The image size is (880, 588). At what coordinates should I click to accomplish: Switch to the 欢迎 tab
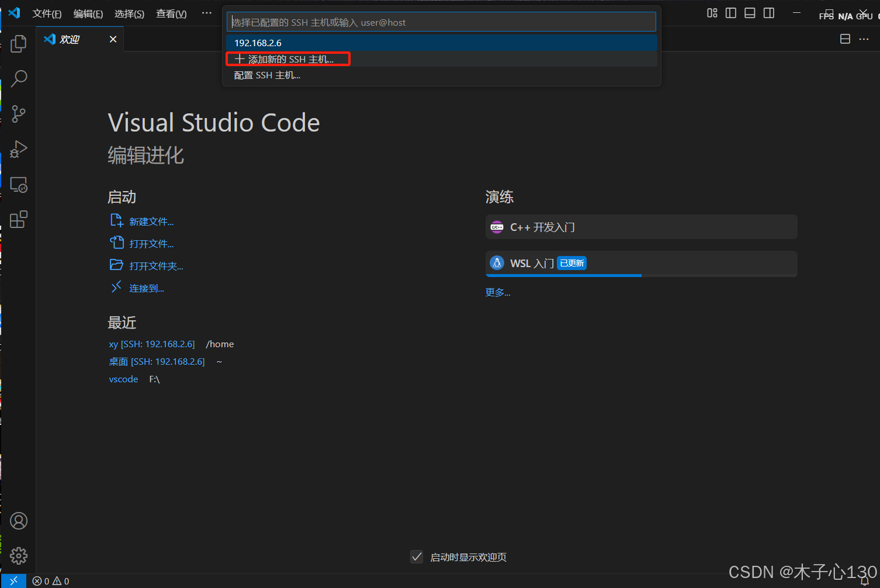[x=70, y=39]
